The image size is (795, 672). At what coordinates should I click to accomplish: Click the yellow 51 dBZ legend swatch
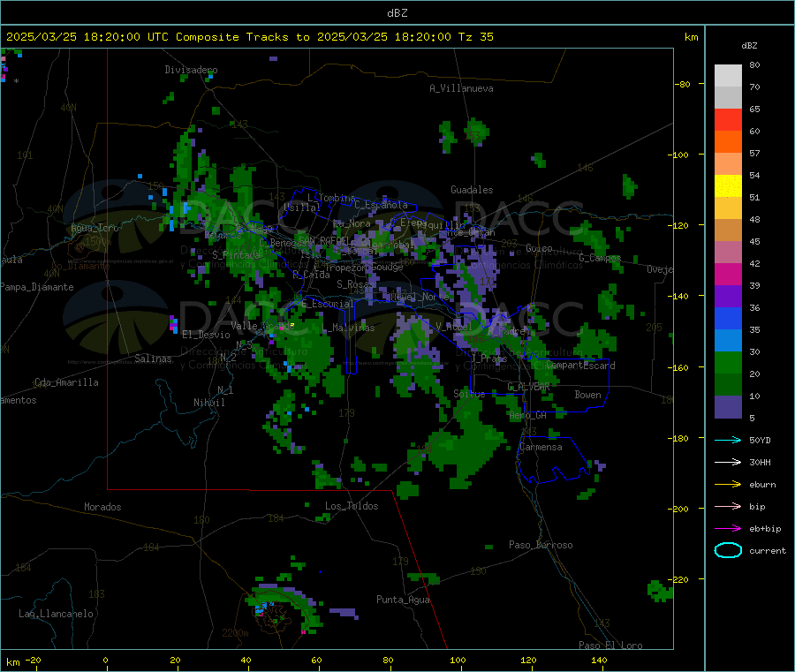pyautogui.click(x=728, y=186)
